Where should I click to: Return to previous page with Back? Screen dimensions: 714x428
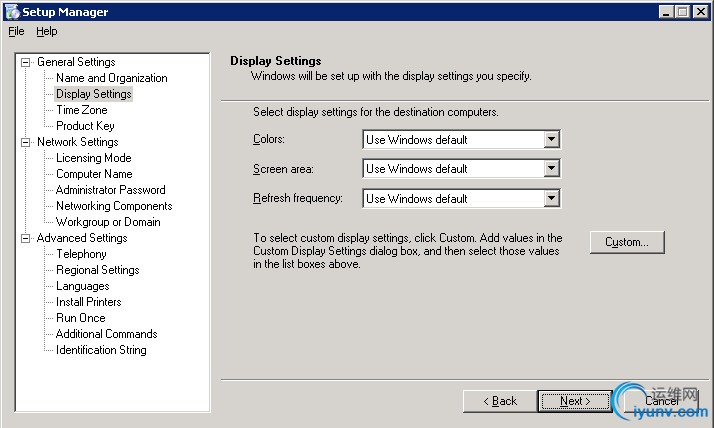[x=500, y=401]
